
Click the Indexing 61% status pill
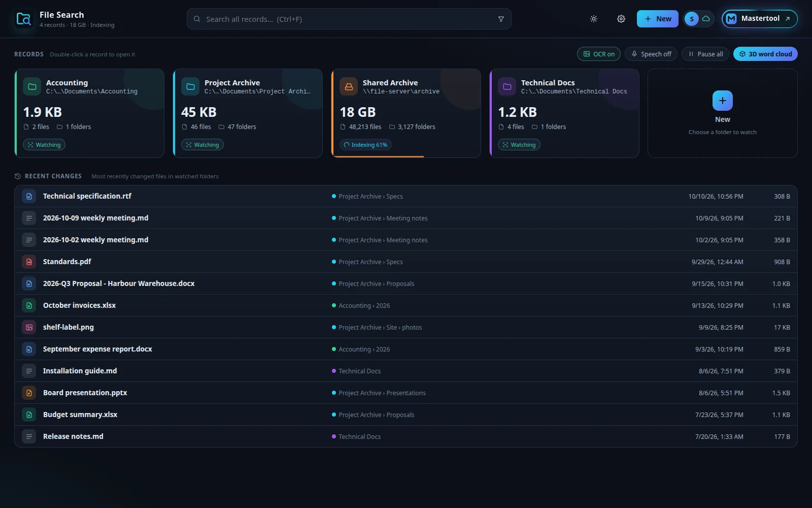[365, 145]
